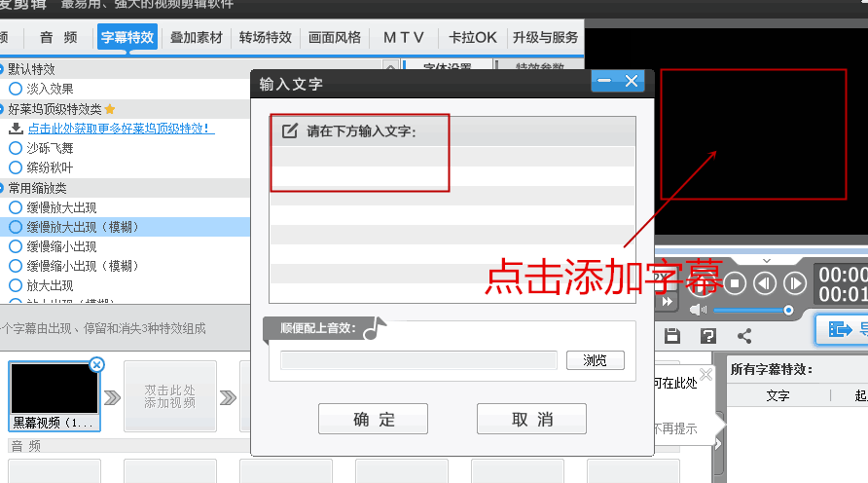Adjust the volume slider handle

788,311
